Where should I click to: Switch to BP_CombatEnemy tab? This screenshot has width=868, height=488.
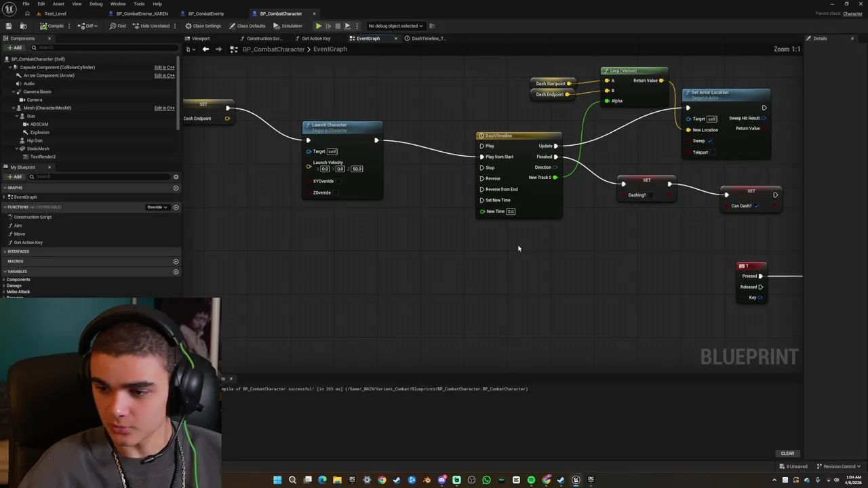[205, 14]
